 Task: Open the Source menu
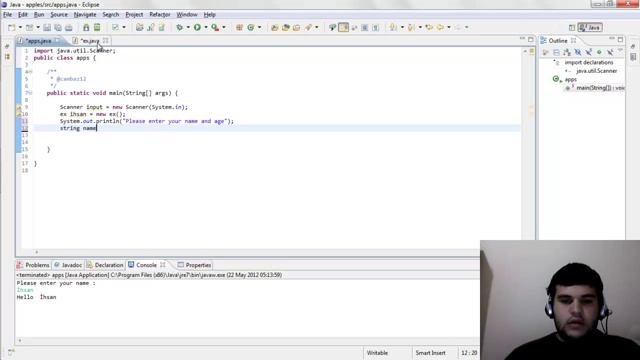coord(59,15)
